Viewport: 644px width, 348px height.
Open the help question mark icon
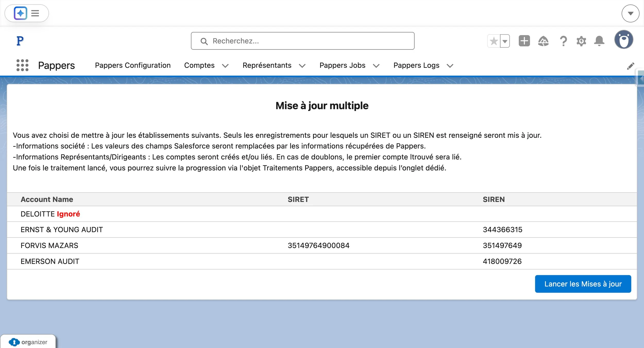pyautogui.click(x=563, y=41)
